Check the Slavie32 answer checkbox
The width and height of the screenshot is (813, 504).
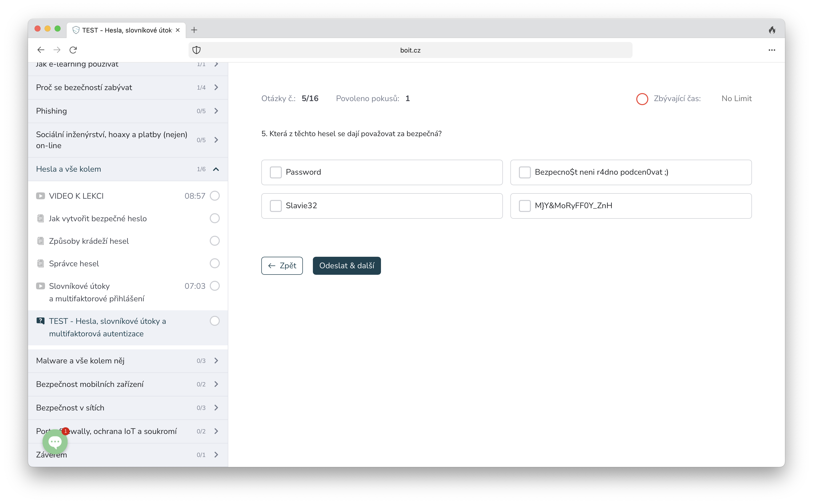(276, 206)
